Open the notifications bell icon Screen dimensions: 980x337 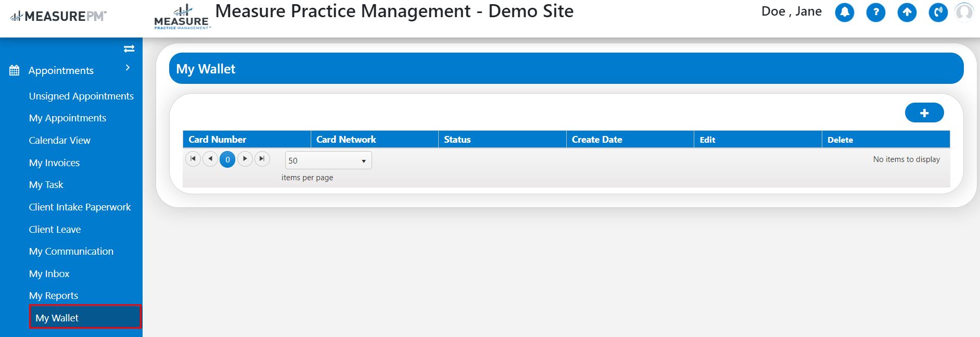pos(844,13)
